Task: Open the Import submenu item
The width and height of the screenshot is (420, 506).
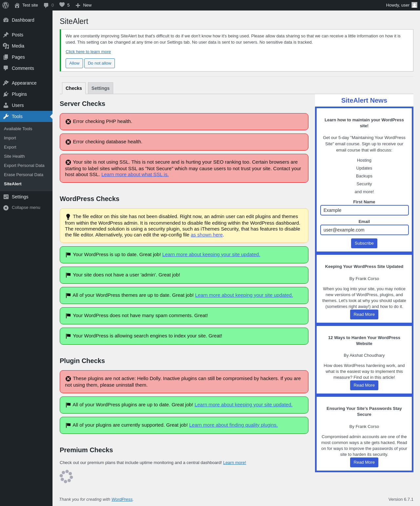Action: point(10,138)
